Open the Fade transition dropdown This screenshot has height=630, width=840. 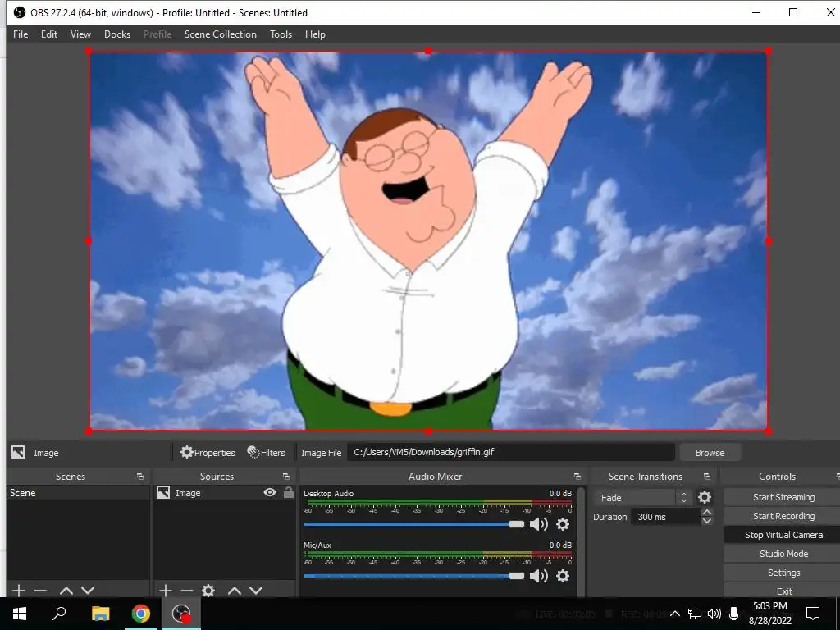(642, 498)
